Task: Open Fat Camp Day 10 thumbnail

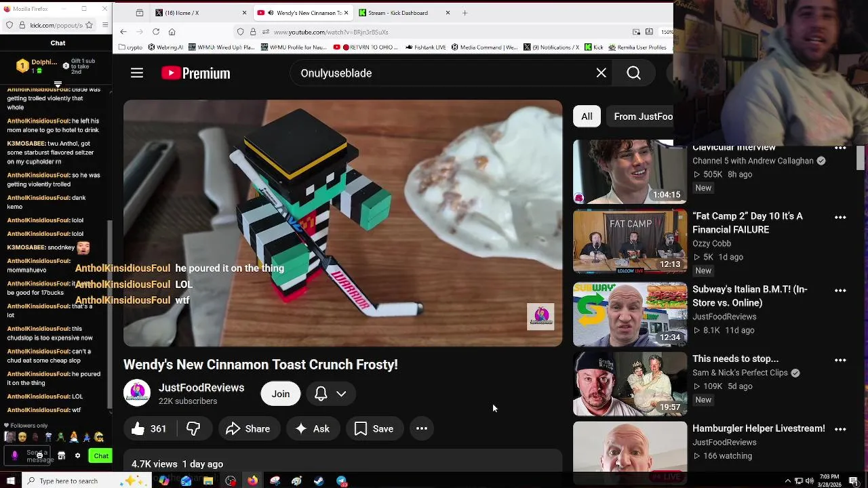Action: (x=630, y=241)
